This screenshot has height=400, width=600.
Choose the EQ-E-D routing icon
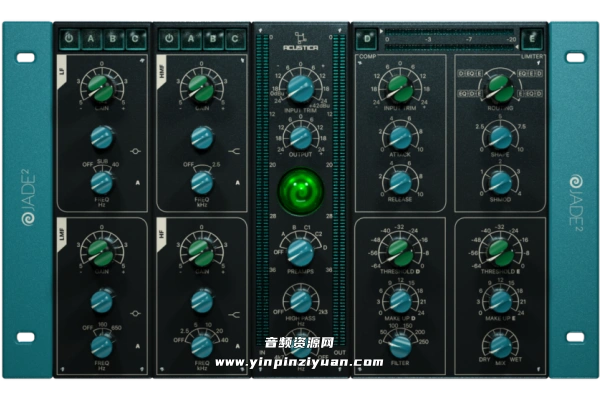click(530, 73)
